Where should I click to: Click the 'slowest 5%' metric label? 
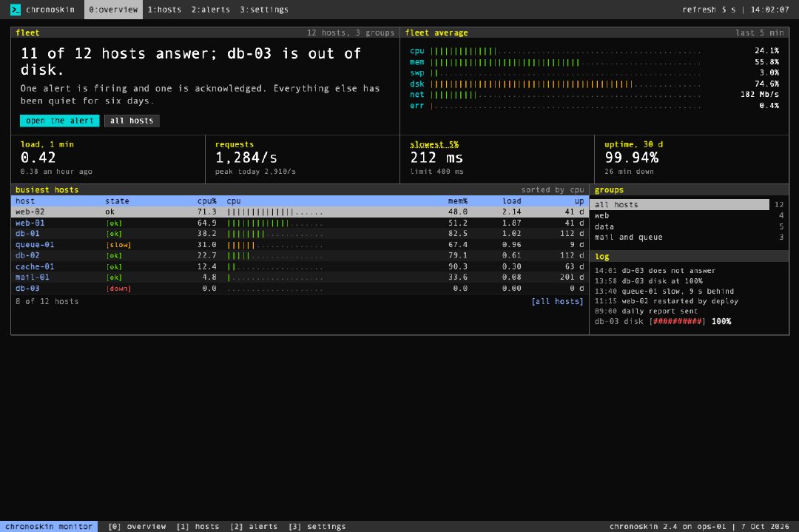[x=434, y=145]
